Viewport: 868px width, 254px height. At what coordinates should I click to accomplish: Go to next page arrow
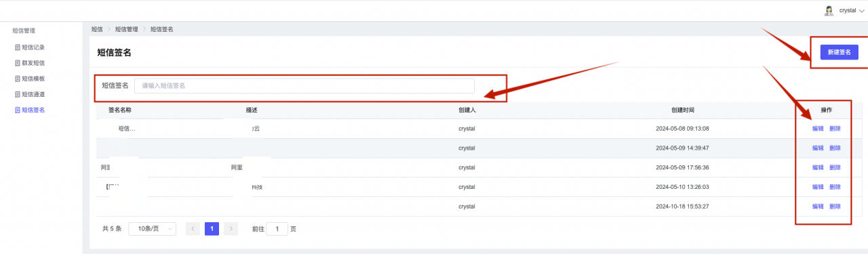tap(231, 229)
